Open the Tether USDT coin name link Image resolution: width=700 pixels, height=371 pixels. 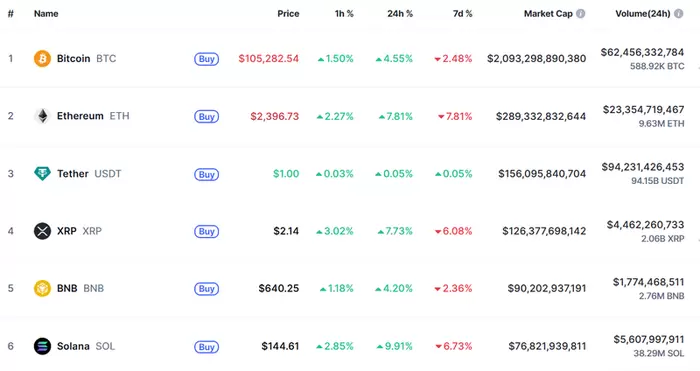coord(89,173)
